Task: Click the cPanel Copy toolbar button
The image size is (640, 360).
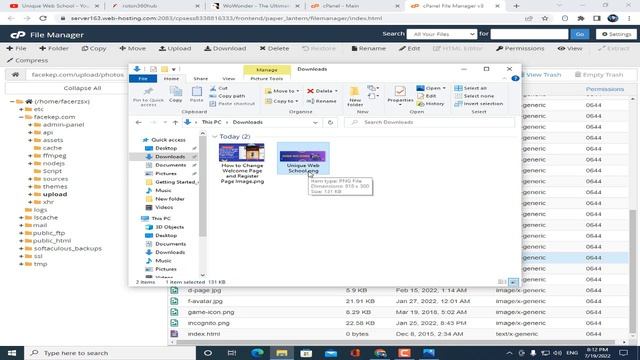Action: click(x=94, y=48)
